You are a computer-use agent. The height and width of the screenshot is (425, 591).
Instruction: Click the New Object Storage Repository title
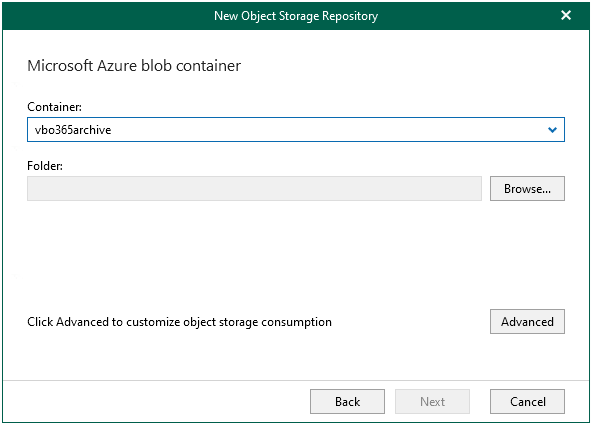coord(296,16)
